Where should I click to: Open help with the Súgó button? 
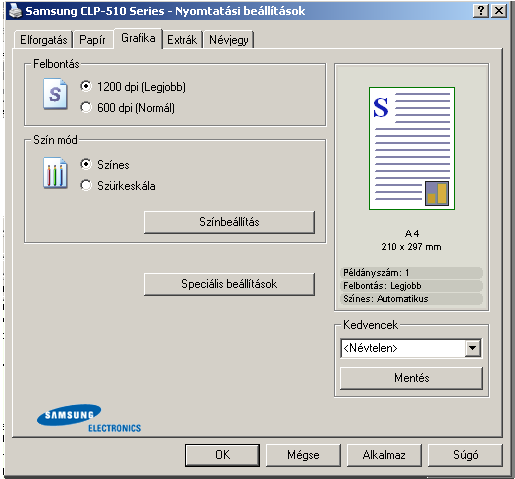[465, 455]
